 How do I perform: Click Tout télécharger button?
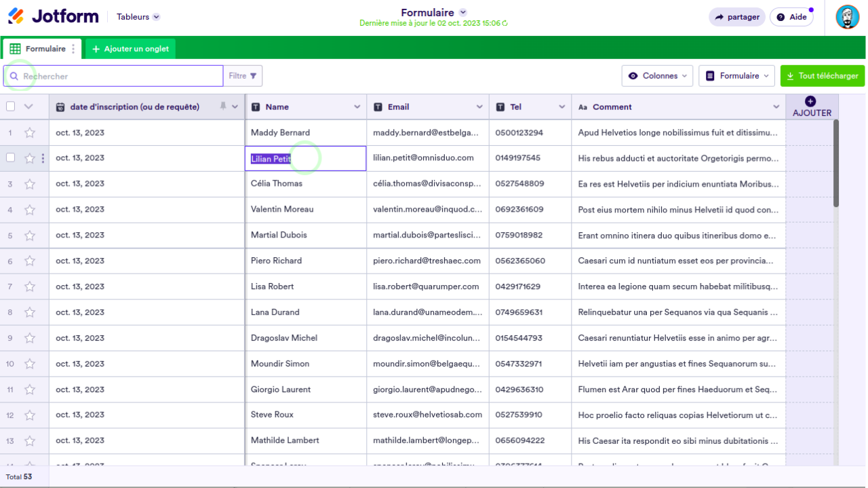coord(823,76)
